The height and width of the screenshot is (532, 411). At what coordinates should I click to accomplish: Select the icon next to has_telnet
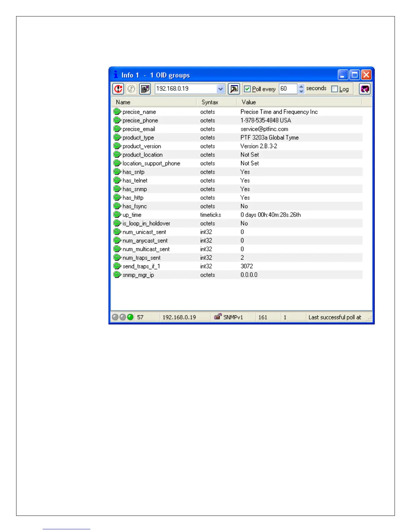click(117, 180)
